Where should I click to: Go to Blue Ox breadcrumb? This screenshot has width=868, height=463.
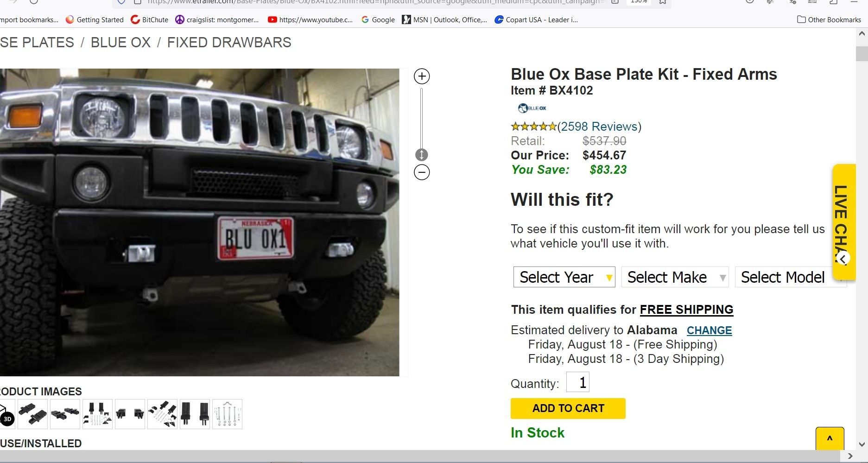point(120,42)
